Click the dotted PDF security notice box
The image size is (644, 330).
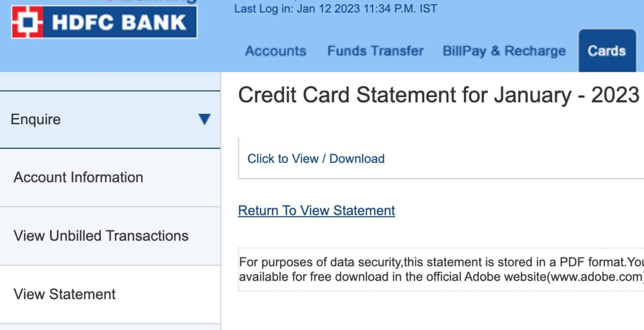[440, 269]
